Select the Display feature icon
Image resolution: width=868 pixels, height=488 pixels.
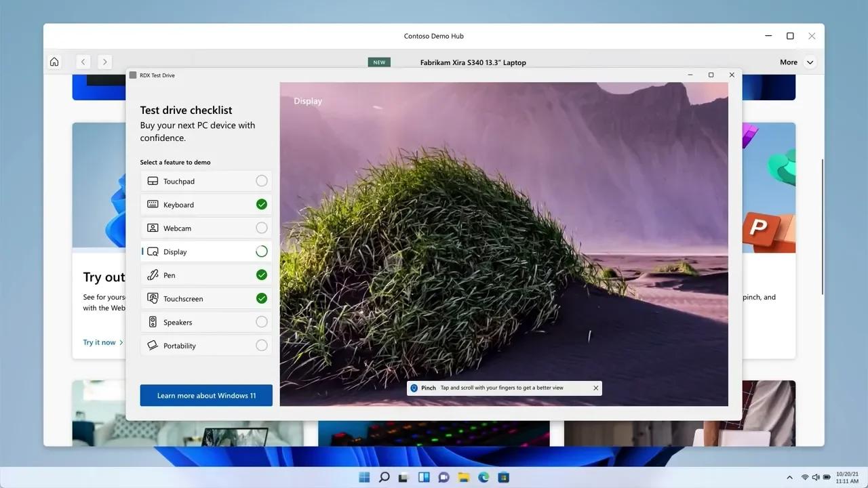pos(152,251)
